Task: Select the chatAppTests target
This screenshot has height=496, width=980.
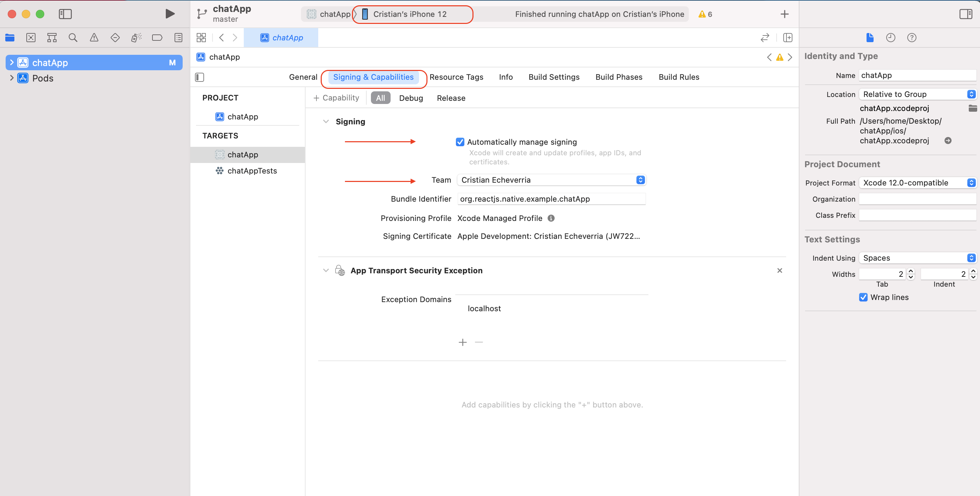Action: [x=248, y=171]
